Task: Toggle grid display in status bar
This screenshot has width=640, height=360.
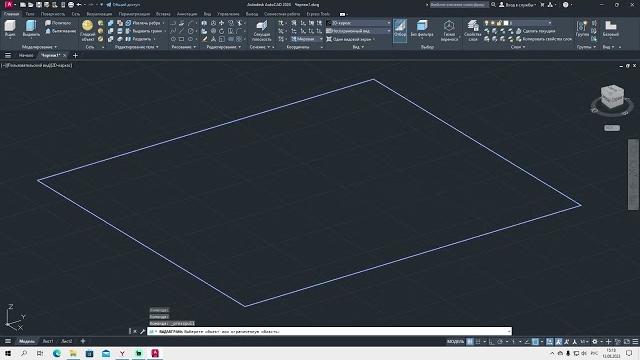Action: click(x=470, y=341)
